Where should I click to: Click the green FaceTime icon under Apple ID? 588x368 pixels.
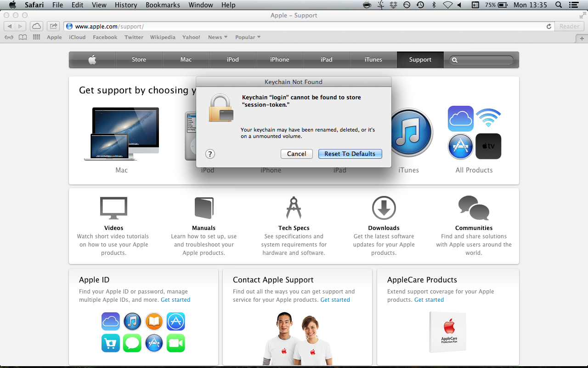click(x=175, y=343)
